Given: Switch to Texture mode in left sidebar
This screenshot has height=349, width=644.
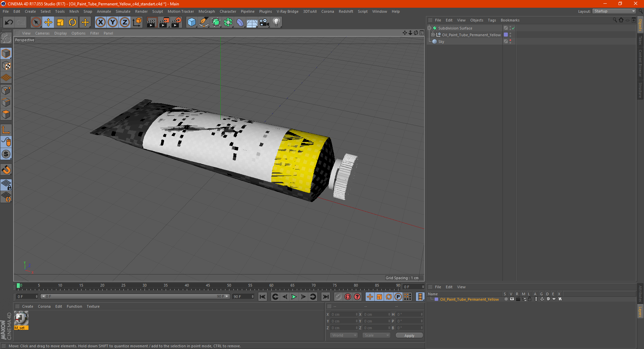Looking at the screenshot, I should pos(6,66).
